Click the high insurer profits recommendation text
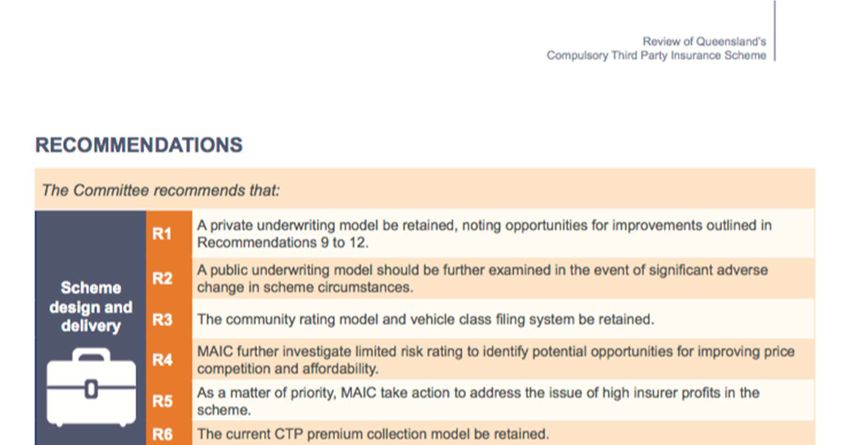 coord(478,401)
